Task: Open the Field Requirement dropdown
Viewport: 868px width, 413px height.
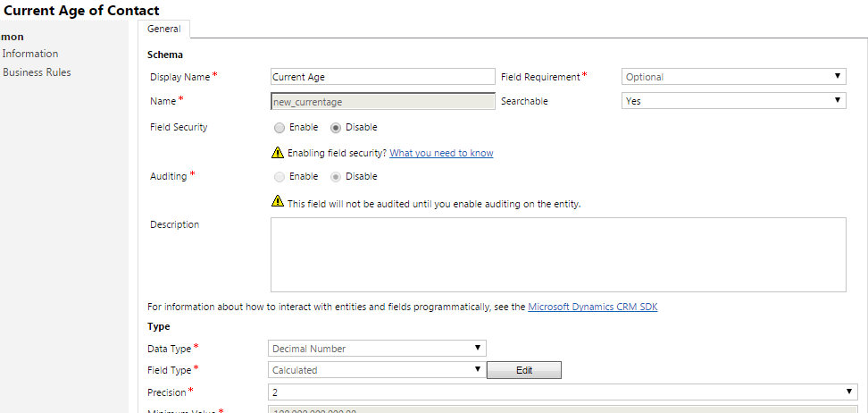Action: (x=733, y=77)
